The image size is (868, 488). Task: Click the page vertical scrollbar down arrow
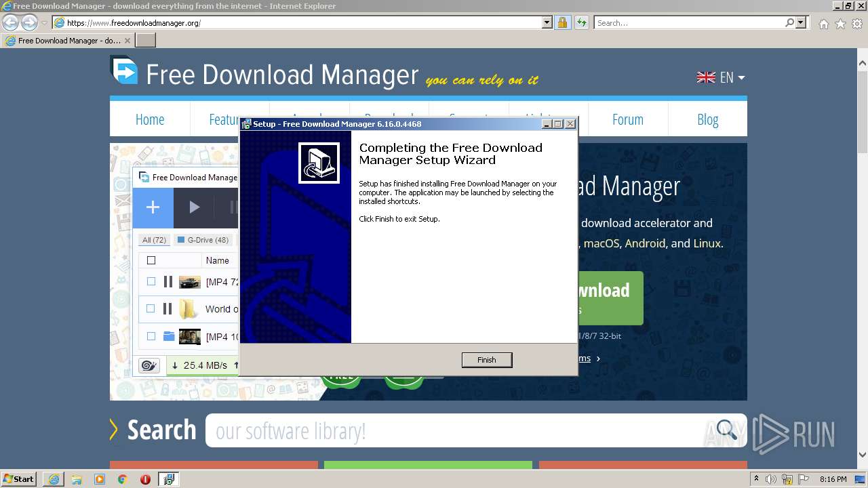(862, 455)
